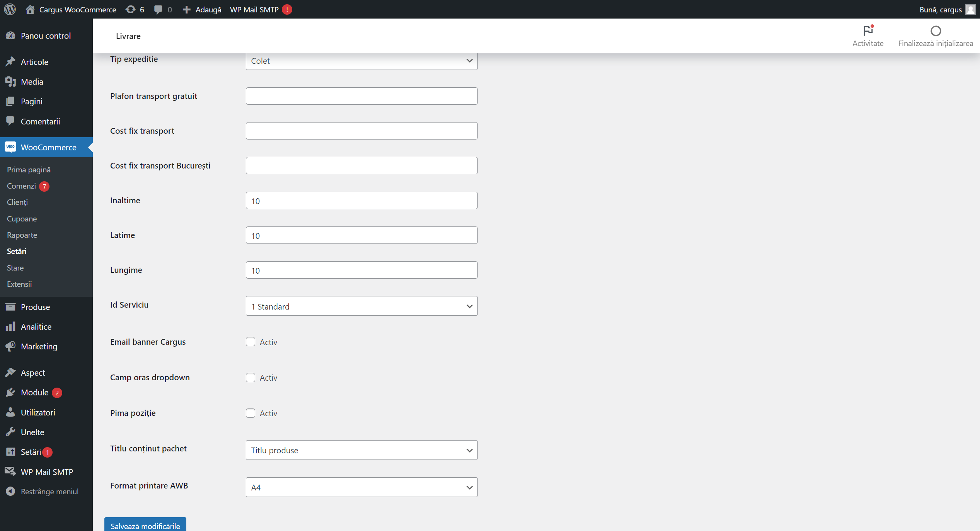
Task: Click the Articole pin icon
Action: pos(10,62)
